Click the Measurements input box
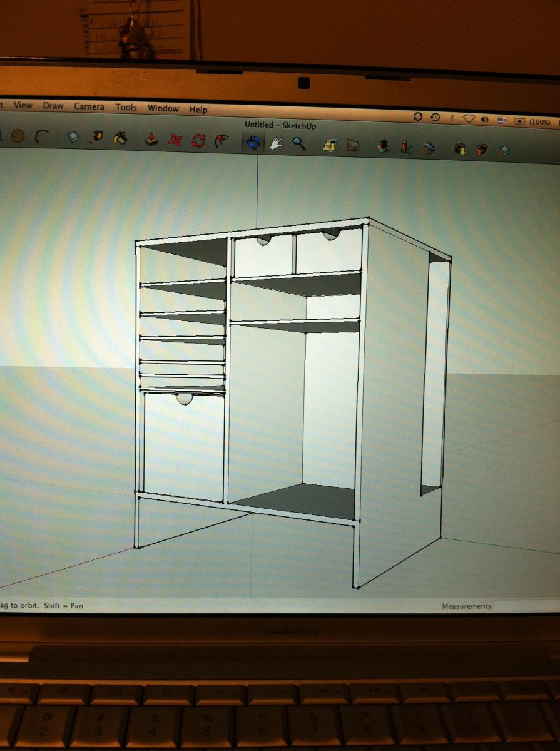Viewport: 560px width, 751px height. (x=526, y=606)
